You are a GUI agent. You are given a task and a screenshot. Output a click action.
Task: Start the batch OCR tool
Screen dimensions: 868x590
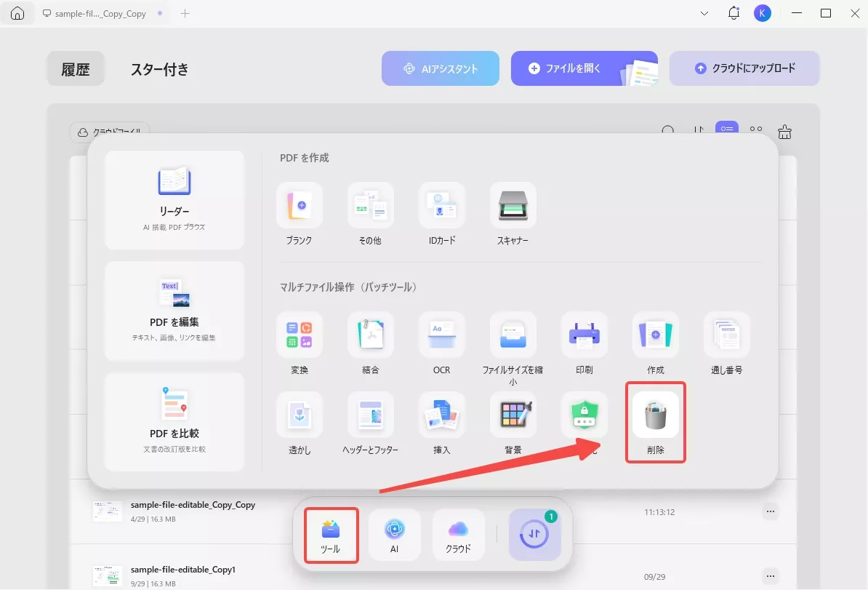tap(442, 335)
